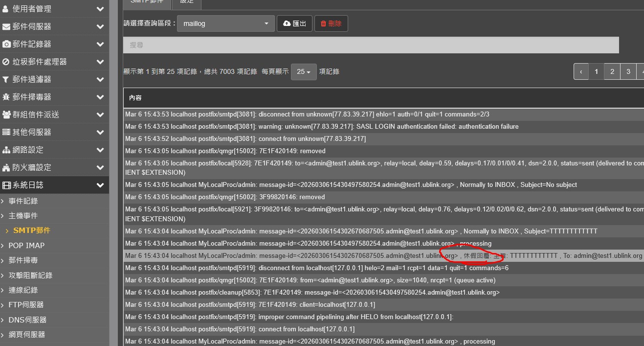Open the maillog query section dropdown

[x=225, y=23]
